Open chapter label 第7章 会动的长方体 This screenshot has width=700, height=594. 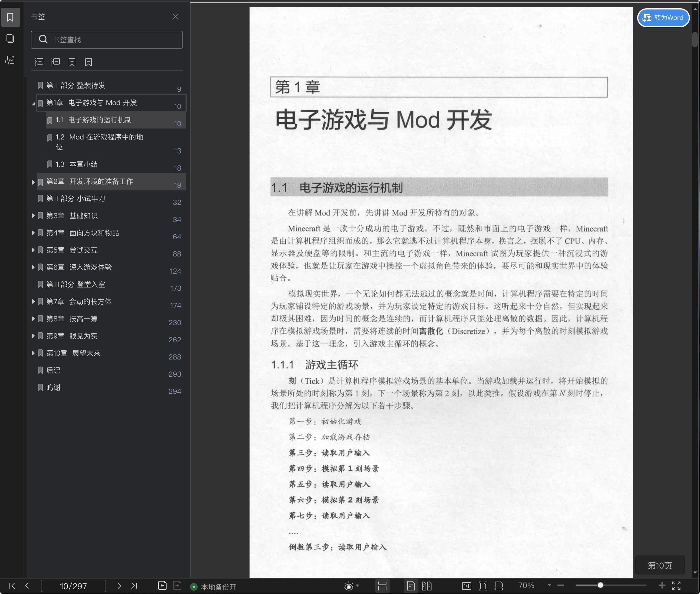[79, 302]
